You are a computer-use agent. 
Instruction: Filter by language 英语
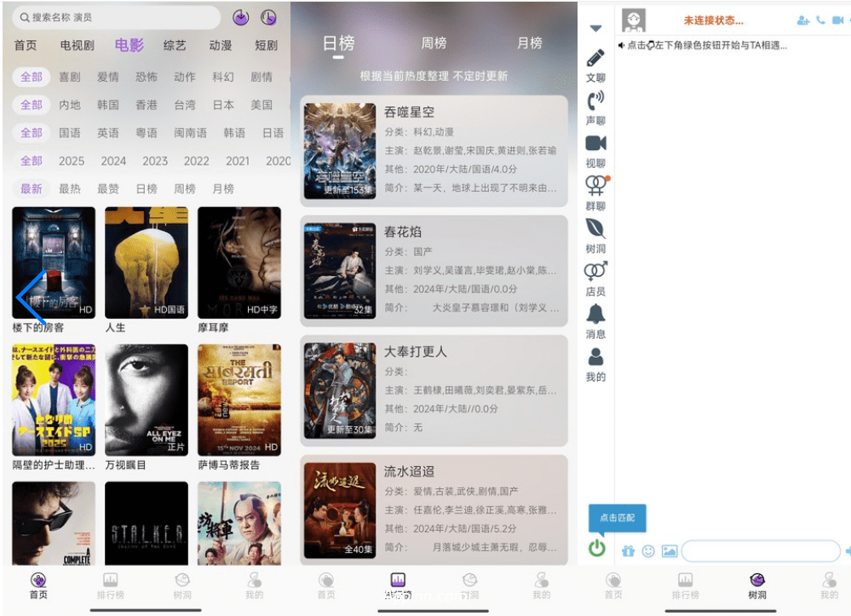[x=108, y=133]
